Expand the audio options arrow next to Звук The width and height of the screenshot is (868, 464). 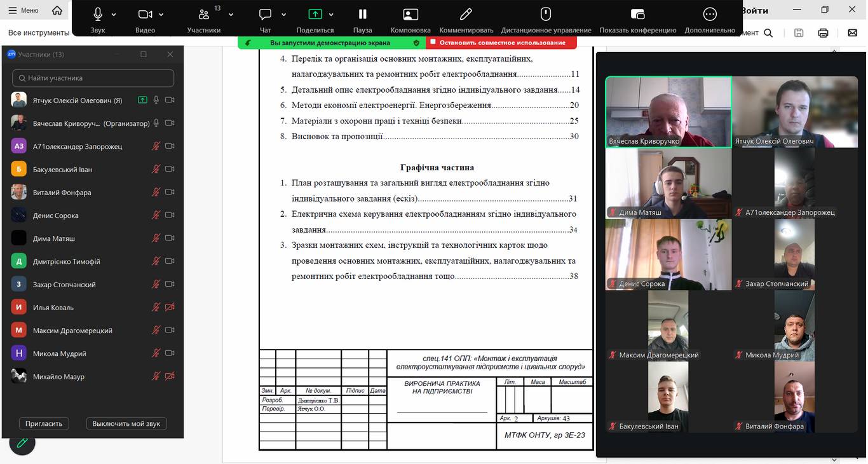tap(114, 15)
